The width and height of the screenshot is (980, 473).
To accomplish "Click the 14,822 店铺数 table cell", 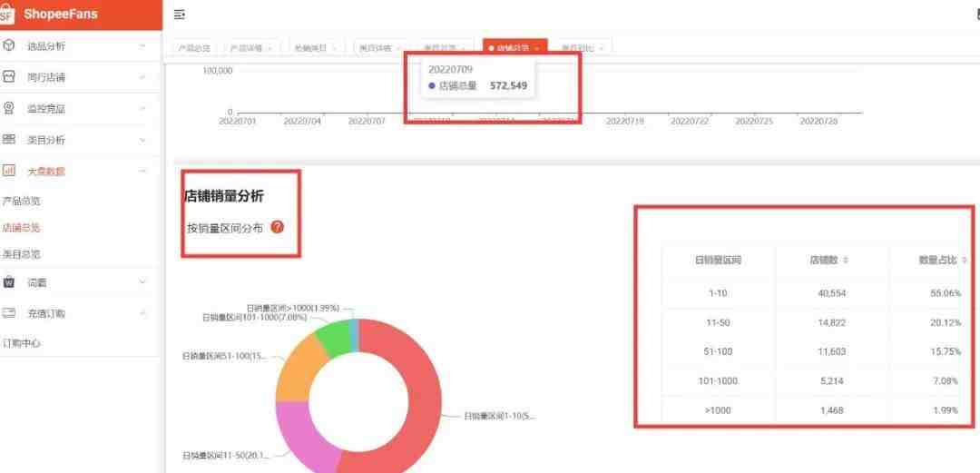I will [x=830, y=323].
